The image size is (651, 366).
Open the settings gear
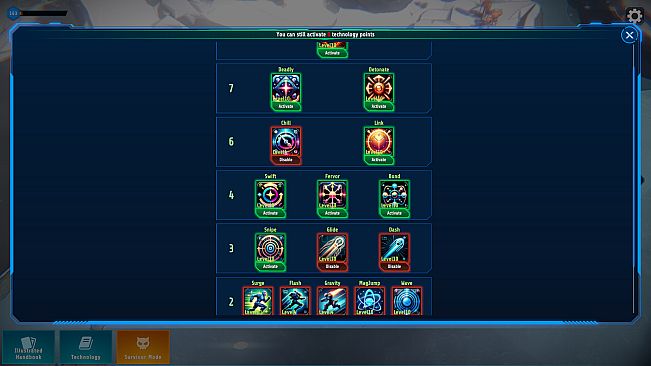635,16
